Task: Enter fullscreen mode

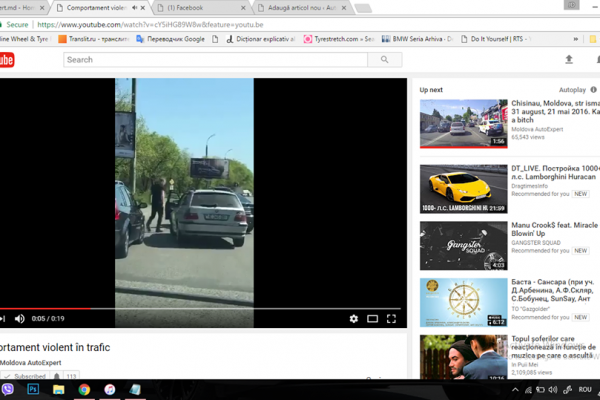Action: tap(391, 318)
